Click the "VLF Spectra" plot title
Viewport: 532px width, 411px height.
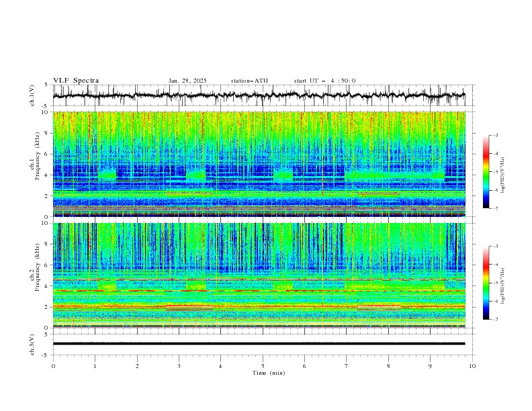[x=76, y=81]
